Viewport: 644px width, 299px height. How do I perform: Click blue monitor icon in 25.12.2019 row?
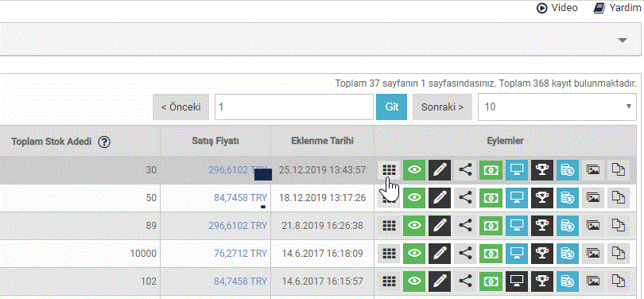coord(516,170)
